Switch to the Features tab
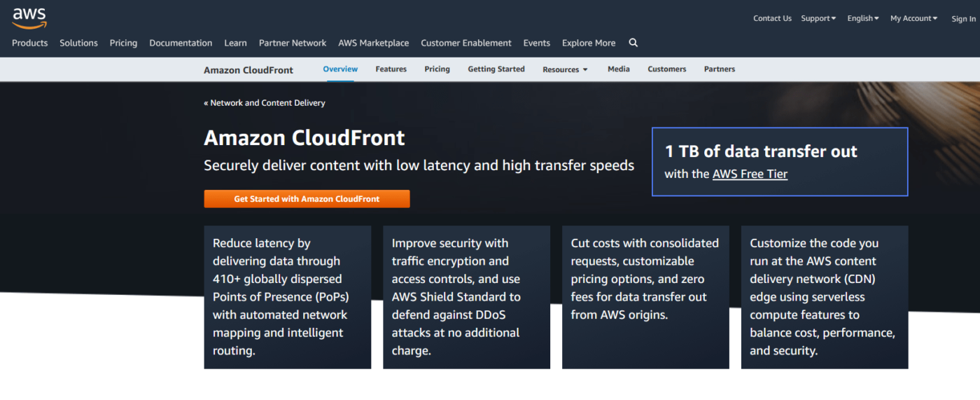Viewport: 980px width, 400px height. point(391,69)
